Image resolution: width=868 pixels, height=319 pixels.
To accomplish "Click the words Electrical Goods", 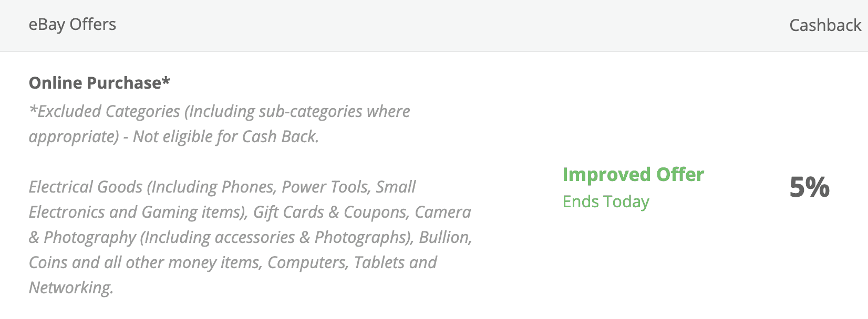I will (x=86, y=187).
